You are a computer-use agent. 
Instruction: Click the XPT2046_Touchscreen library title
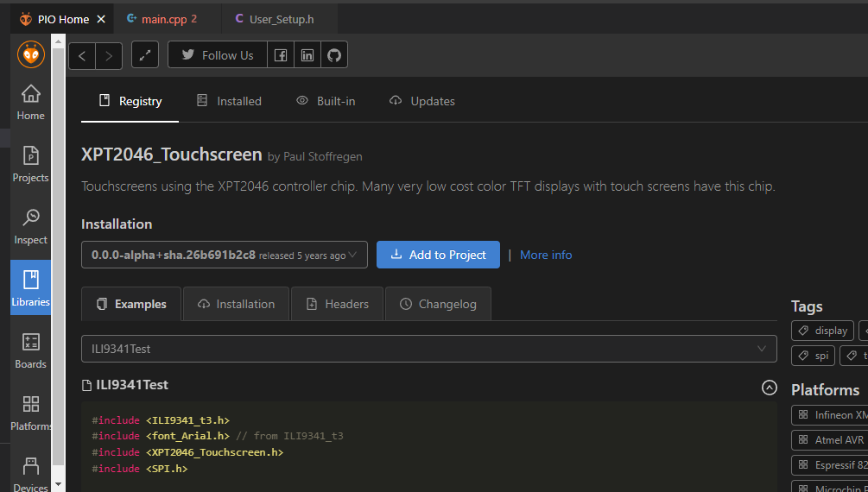172,155
